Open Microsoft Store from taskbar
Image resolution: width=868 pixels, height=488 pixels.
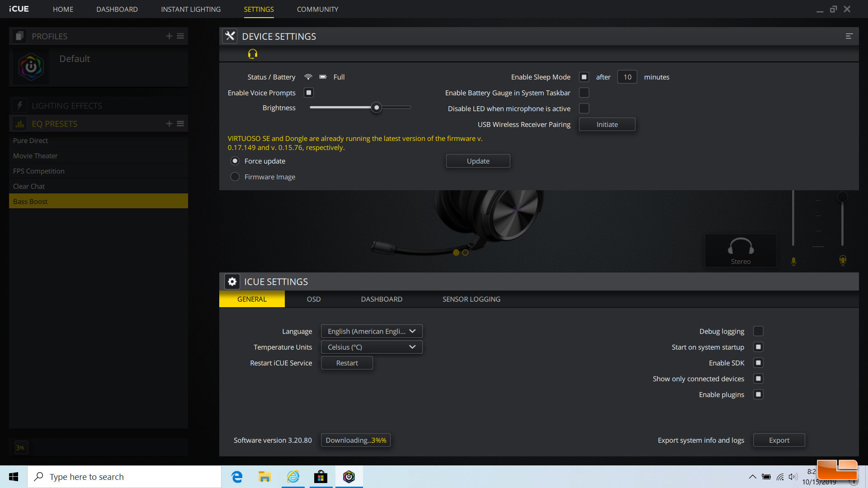[x=321, y=477]
